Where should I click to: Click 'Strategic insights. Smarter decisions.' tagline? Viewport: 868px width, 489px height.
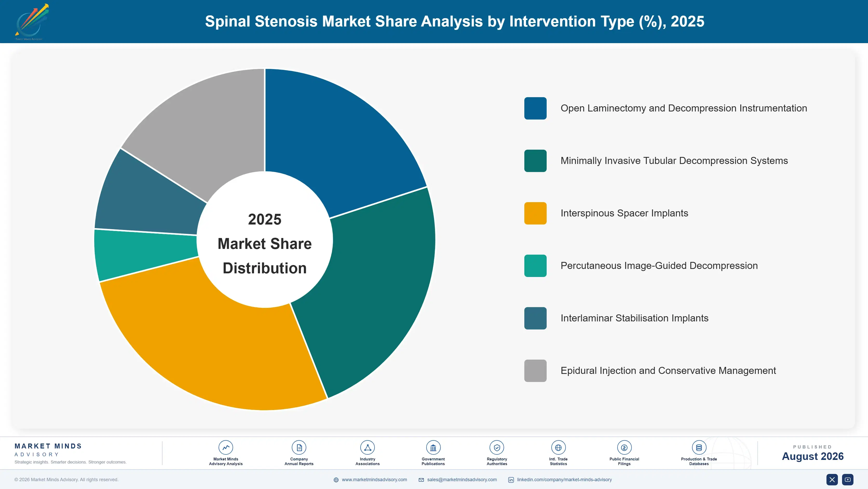coord(70,462)
